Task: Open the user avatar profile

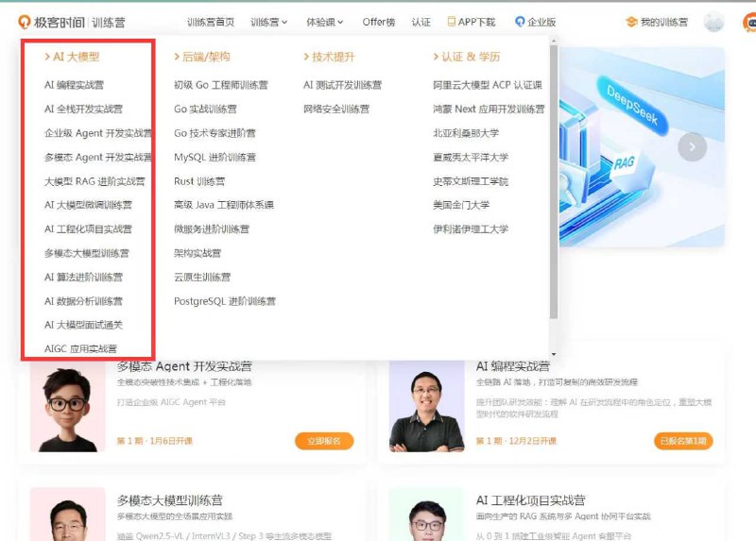Action: (713, 22)
